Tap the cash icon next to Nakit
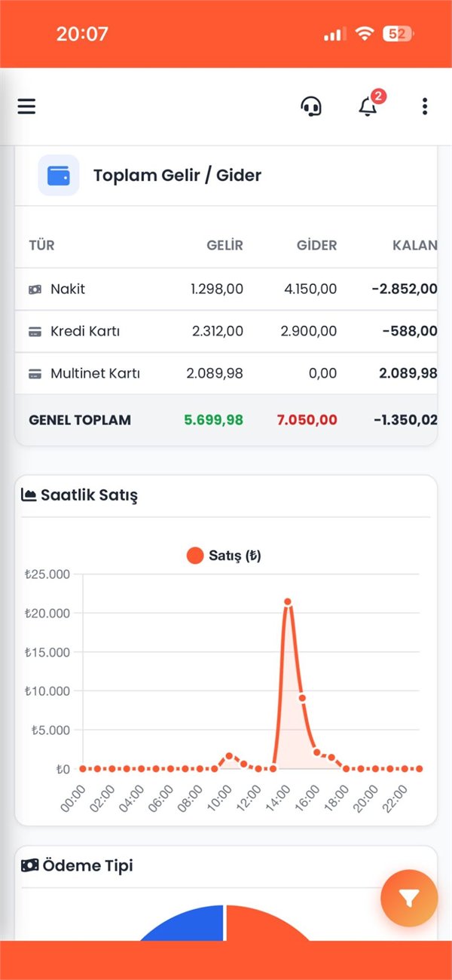This screenshot has width=452, height=980. (35, 289)
